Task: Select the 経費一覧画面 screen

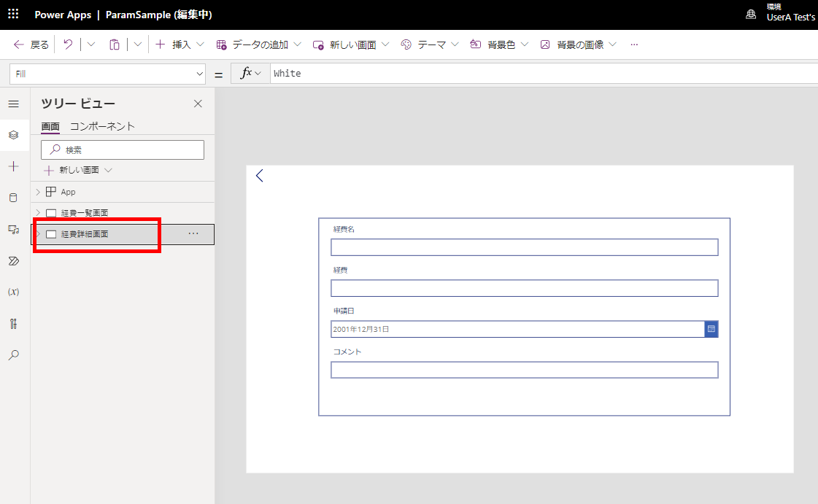Action: pyautogui.click(x=85, y=213)
